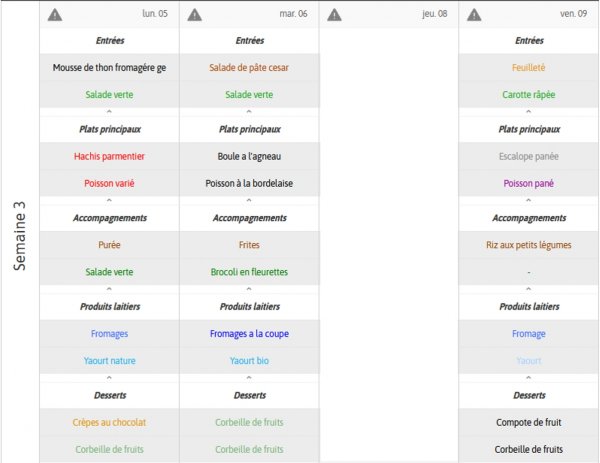Open the ven. 09 date header
The width and height of the screenshot is (600, 463).
click(x=573, y=14)
